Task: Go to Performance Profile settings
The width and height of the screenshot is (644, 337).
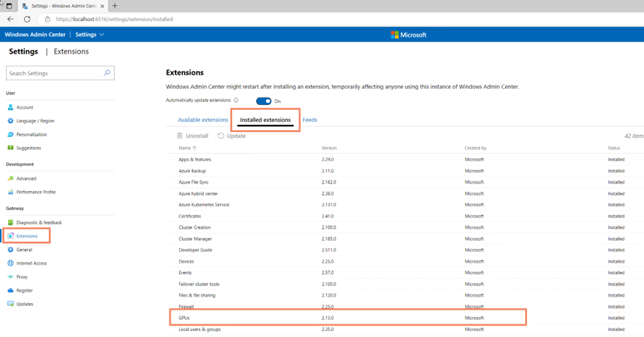Action: click(36, 192)
